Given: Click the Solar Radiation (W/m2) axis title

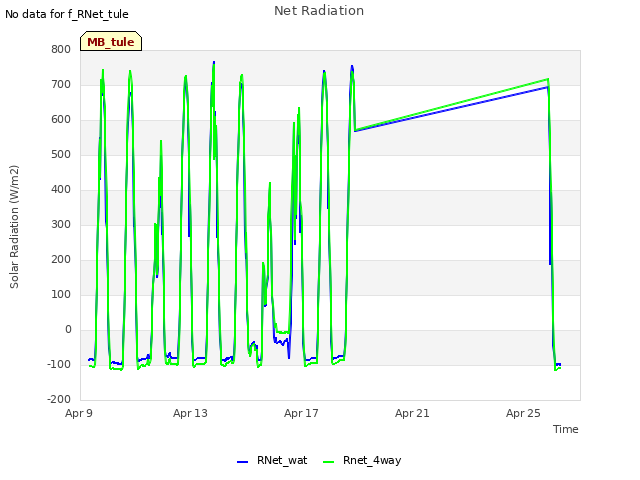Looking at the screenshot, I should click(14, 227).
